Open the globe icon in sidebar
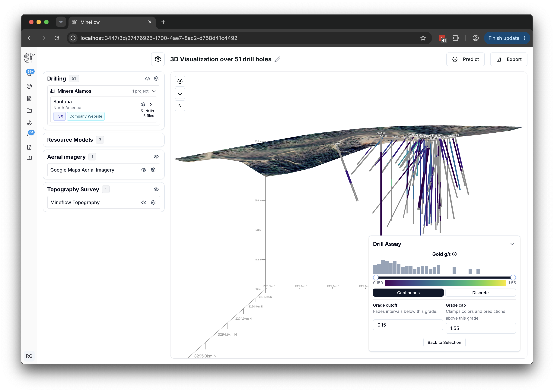The height and width of the screenshot is (392, 554). pos(29,86)
